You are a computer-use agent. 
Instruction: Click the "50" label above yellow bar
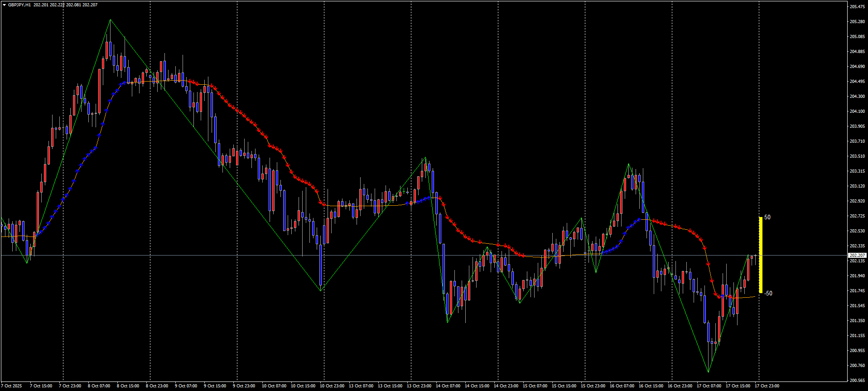pos(767,217)
